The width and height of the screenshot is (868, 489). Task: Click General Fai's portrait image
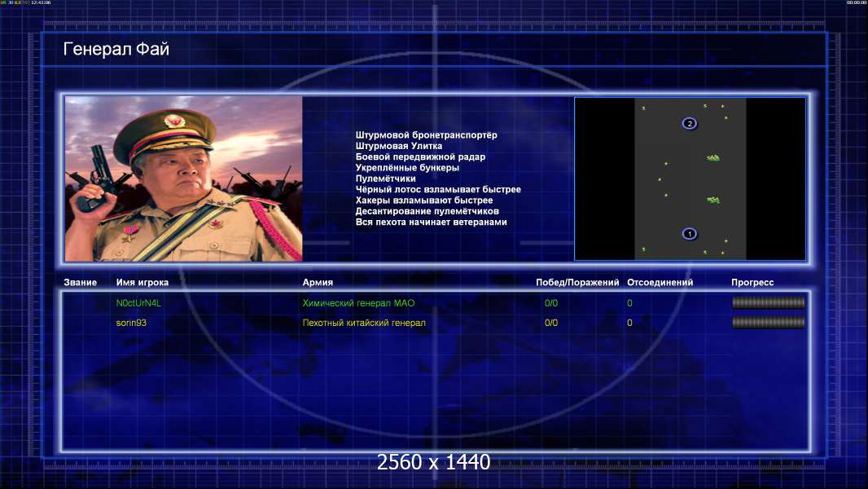click(x=183, y=178)
